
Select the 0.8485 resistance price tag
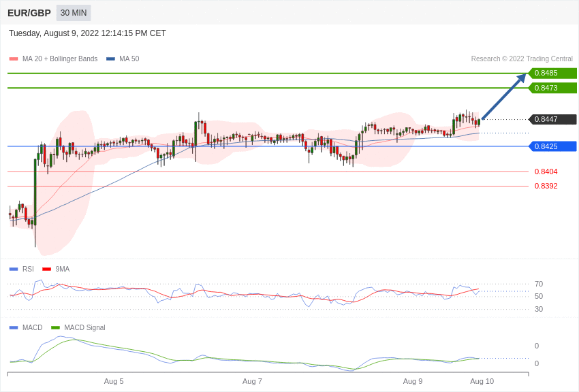pyautogui.click(x=552, y=73)
